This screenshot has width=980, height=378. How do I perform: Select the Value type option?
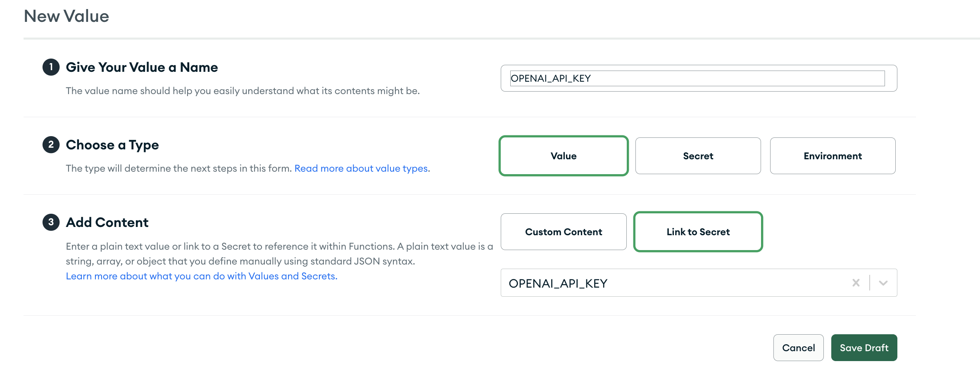pos(563,156)
